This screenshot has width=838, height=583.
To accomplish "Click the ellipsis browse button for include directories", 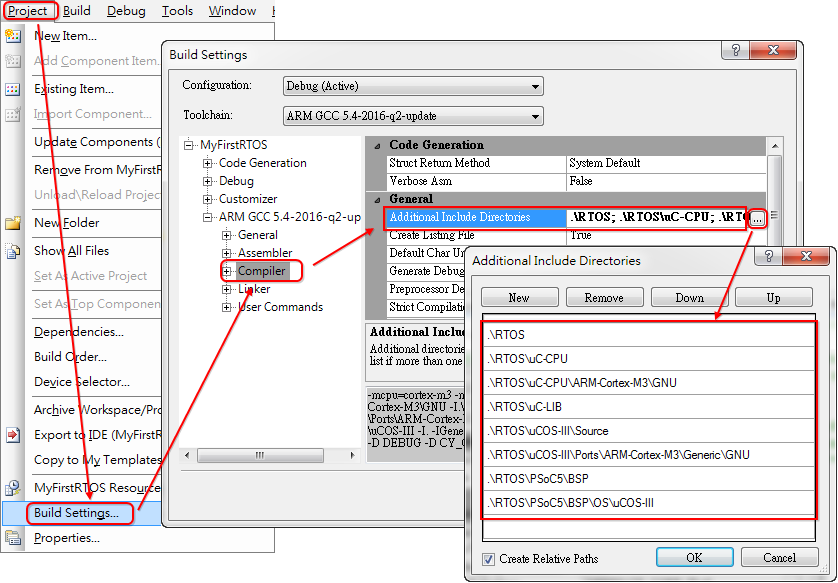I will tap(758, 217).
